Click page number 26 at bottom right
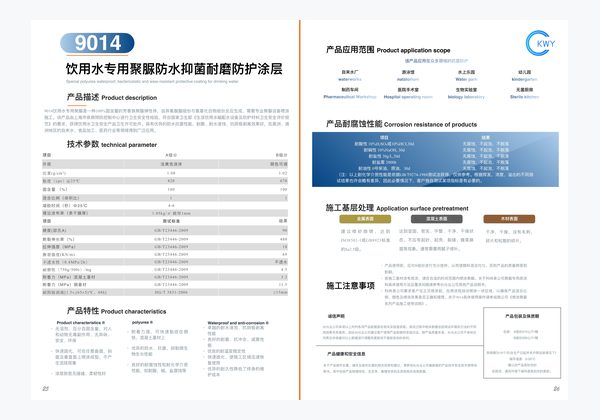The width and height of the screenshot is (600, 420). [x=556, y=389]
